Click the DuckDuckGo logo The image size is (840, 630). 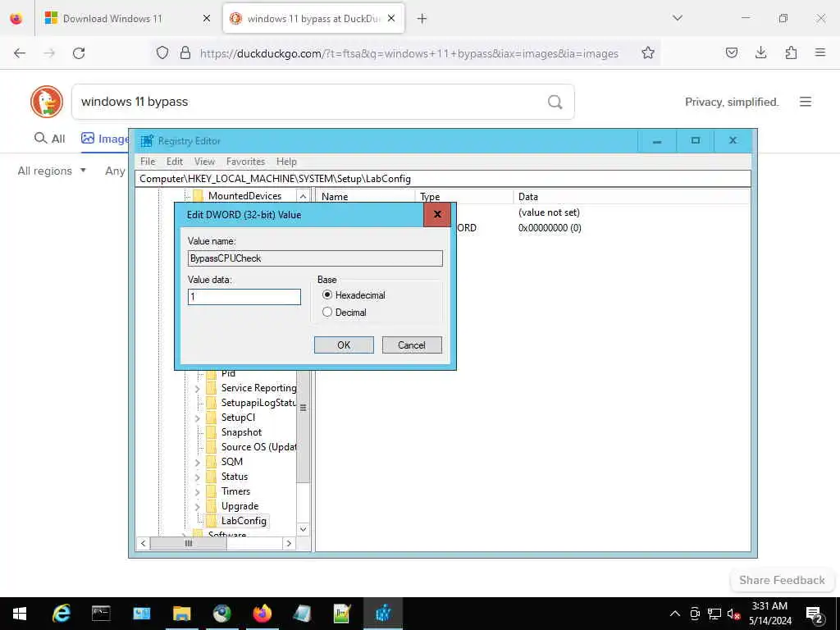(x=47, y=101)
